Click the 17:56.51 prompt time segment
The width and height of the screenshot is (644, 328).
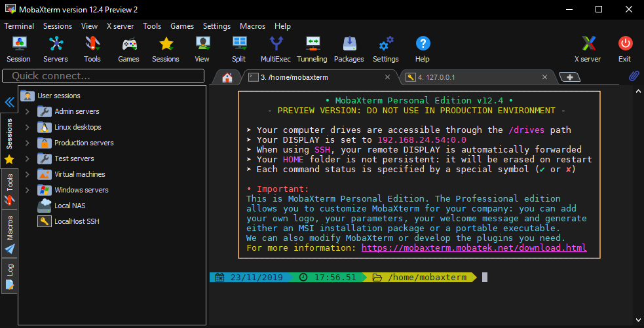[x=329, y=278]
